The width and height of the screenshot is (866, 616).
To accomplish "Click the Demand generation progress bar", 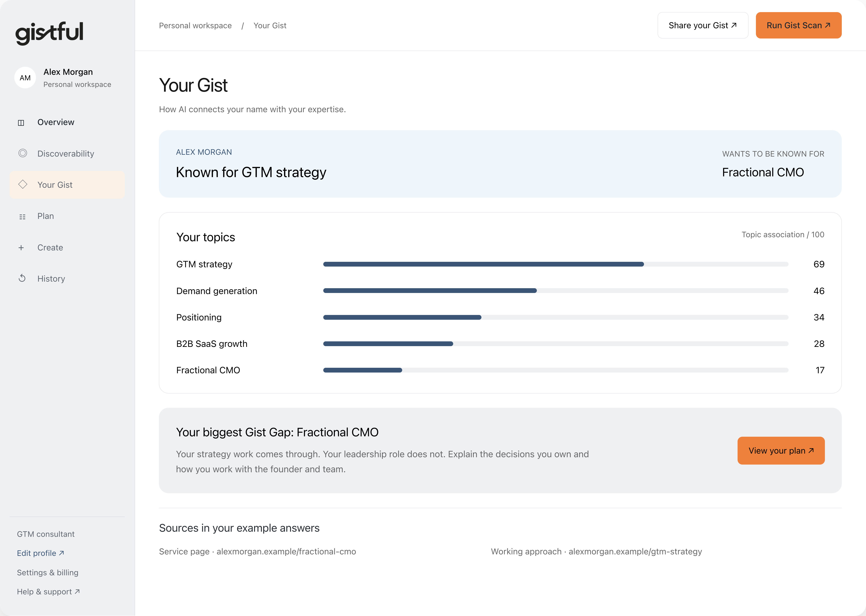I will click(x=556, y=291).
